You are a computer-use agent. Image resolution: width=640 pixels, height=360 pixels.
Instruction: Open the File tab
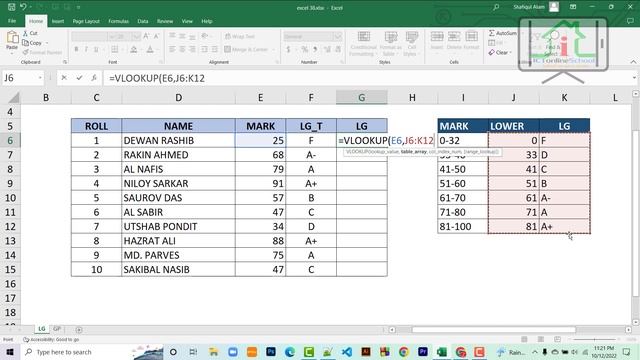click(x=12, y=21)
